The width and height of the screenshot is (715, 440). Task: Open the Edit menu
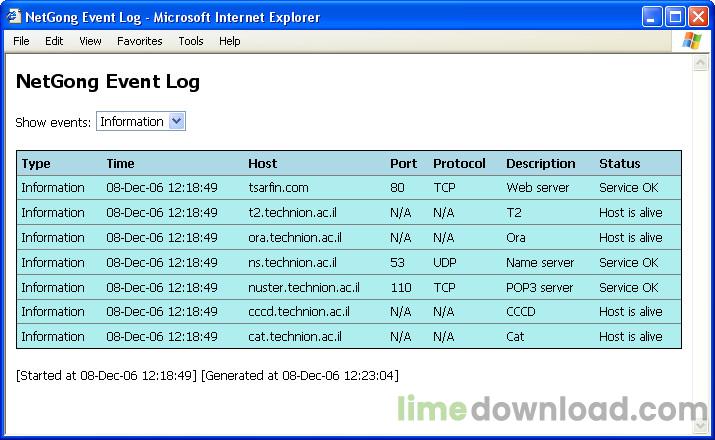click(x=54, y=41)
